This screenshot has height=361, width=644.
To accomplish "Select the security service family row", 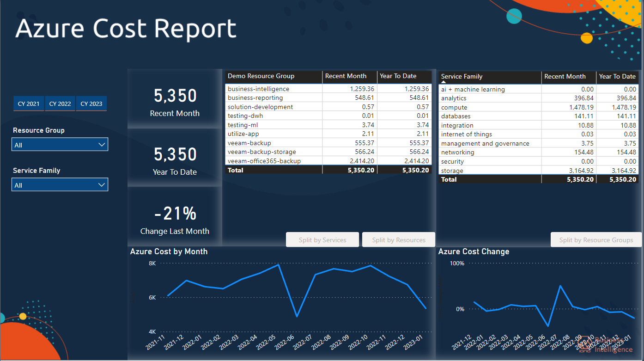I will pos(538,161).
